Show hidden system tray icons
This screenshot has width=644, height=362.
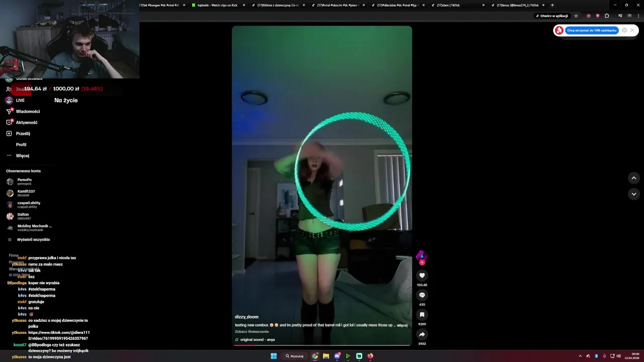(x=580, y=356)
